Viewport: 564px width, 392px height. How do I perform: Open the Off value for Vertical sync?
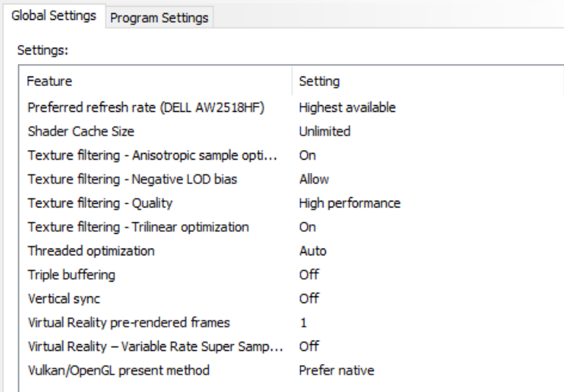309,299
